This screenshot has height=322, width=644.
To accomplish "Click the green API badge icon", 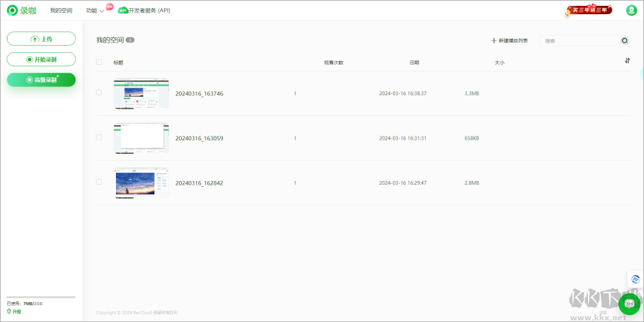I will (123, 10).
